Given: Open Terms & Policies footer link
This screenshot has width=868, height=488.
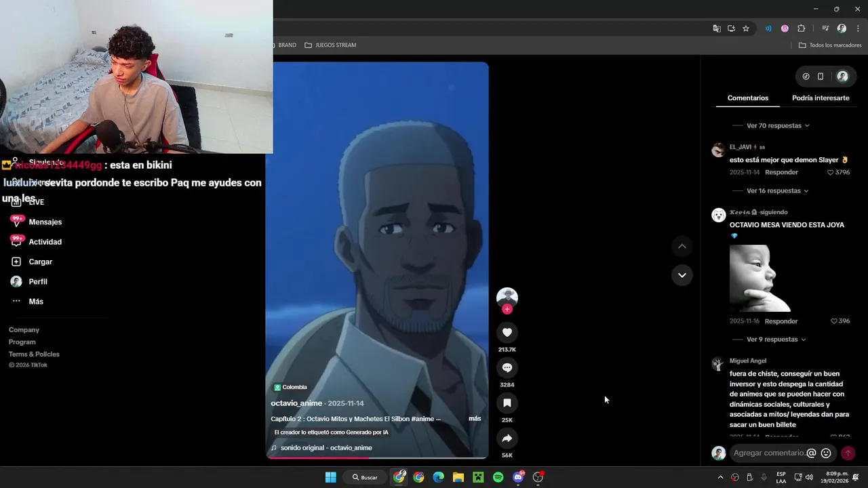Looking at the screenshot, I should (34, 354).
